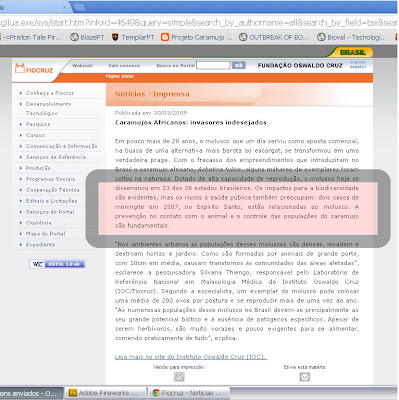This screenshot has width=399, height=400.
Task: Go to Página Inicial
Action: click(x=120, y=77)
